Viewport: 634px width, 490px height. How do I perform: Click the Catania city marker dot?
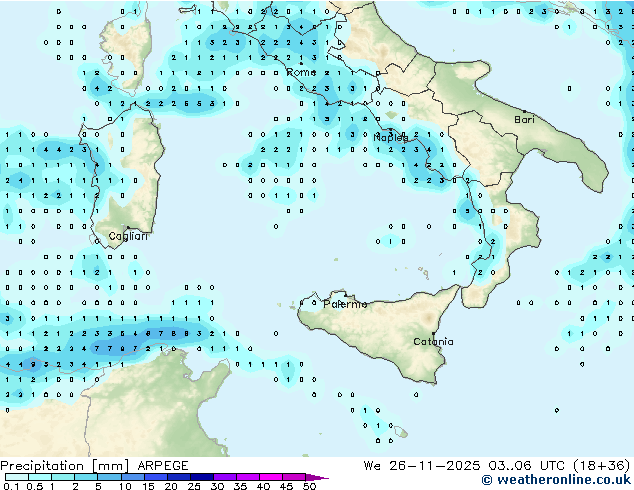(x=433, y=334)
